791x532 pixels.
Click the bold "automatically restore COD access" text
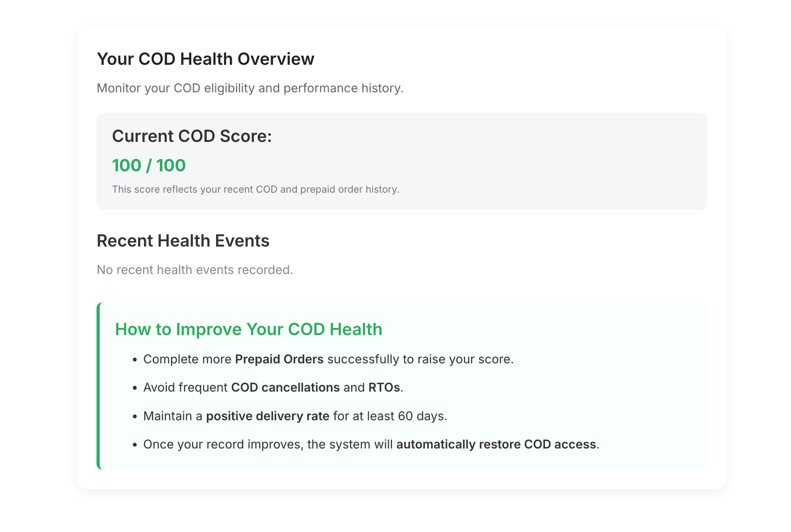tap(496, 444)
